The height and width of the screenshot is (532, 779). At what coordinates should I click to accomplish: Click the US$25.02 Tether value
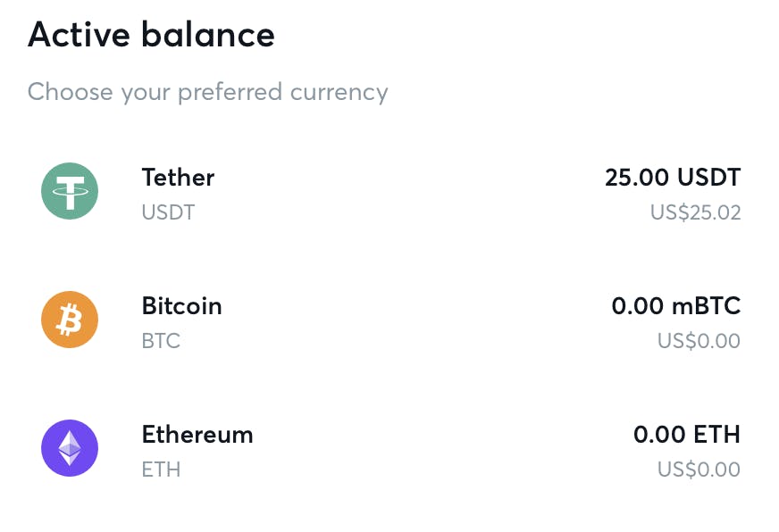[695, 212]
